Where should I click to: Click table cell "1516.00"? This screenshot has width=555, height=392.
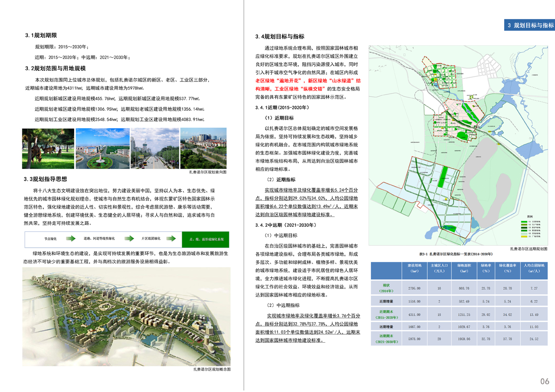coord(414,302)
